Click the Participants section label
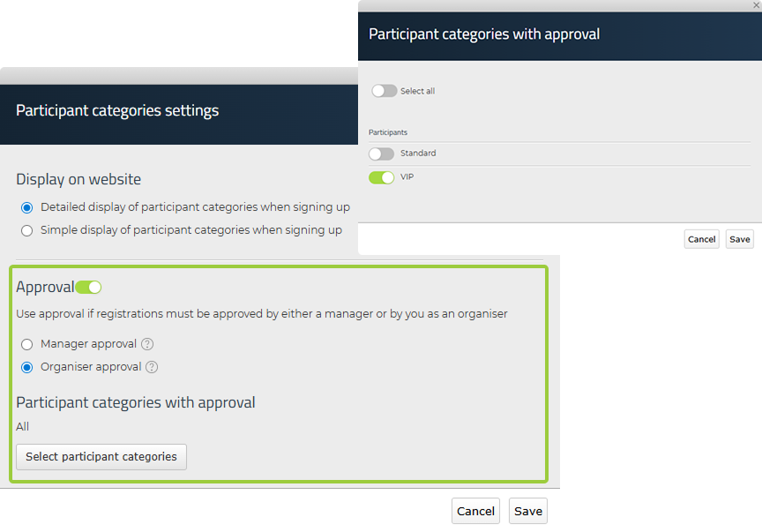Image resolution: width=762 pixels, height=532 pixels. 388,132
